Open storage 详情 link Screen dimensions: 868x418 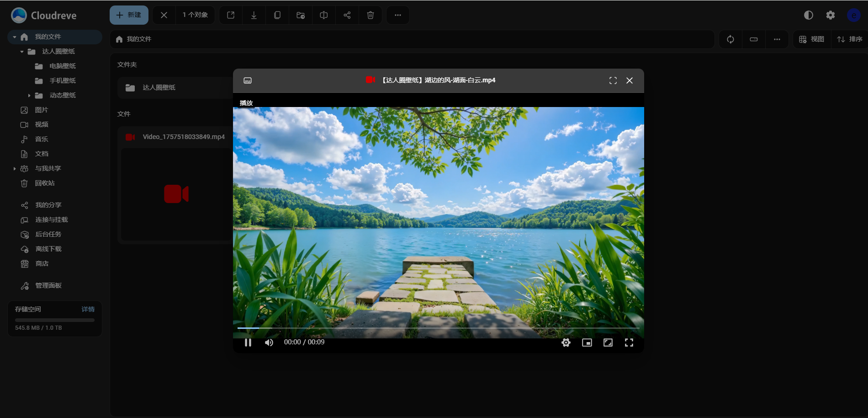click(x=88, y=309)
